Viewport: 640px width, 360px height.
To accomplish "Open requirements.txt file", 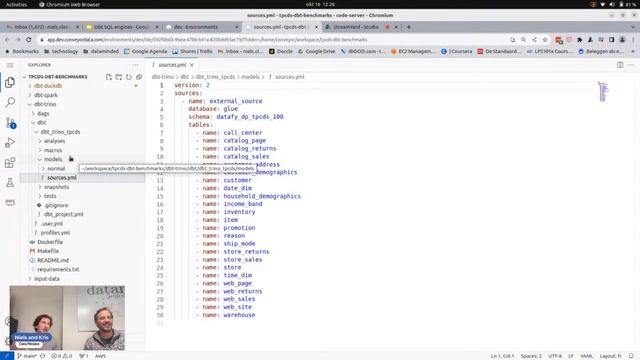I will pyautogui.click(x=58, y=269).
